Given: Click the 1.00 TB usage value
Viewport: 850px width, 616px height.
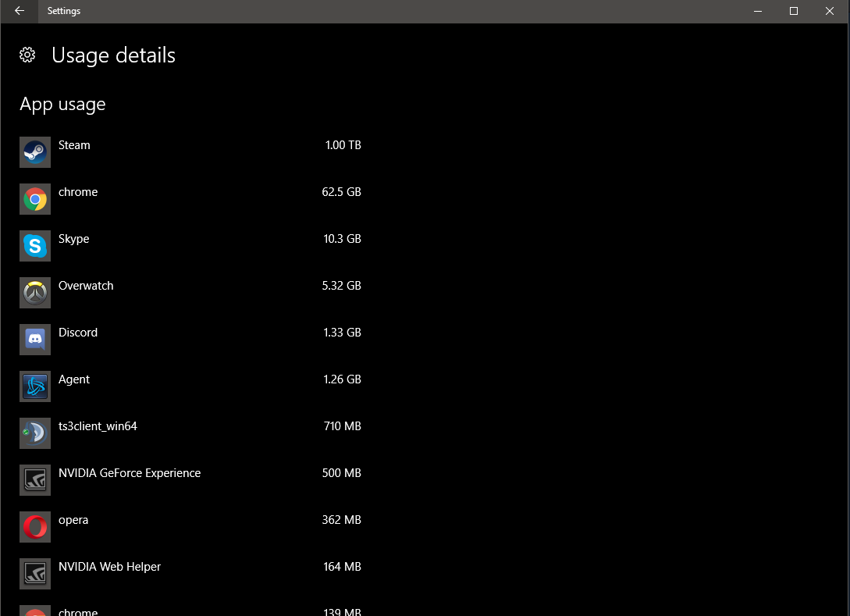Looking at the screenshot, I should click(343, 145).
